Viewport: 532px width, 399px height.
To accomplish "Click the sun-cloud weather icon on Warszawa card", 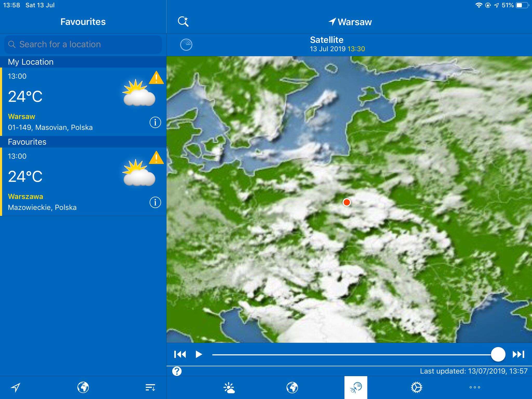I will coord(139,173).
